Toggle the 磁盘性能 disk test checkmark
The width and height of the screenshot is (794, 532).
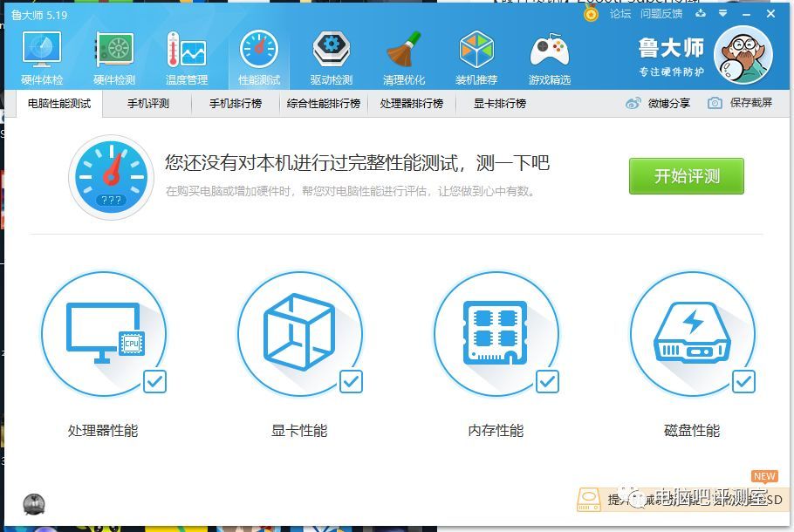pos(743,382)
